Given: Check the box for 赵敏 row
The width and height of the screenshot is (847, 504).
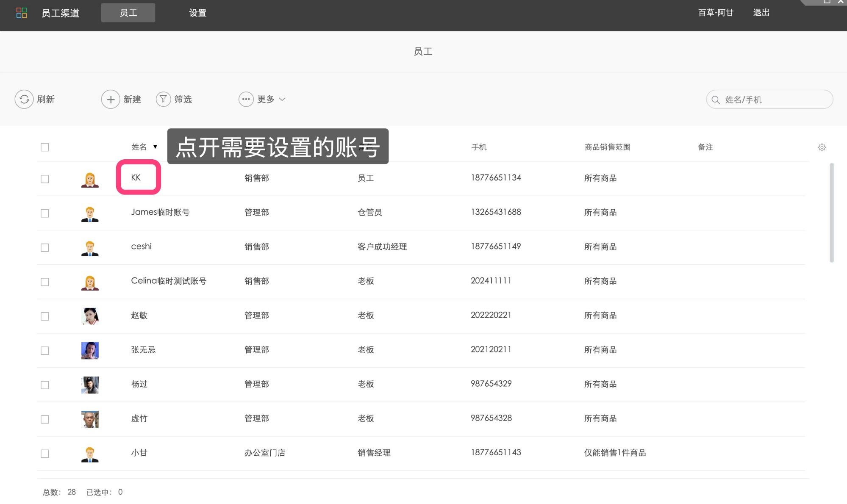Looking at the screenshot, I should point(45,316).
